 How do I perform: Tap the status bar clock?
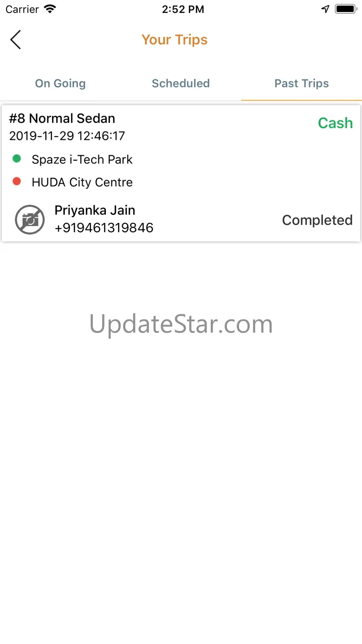point(183,10)
